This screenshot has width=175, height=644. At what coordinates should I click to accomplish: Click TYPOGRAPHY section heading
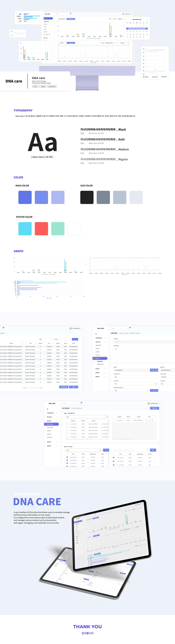(23, 110)
